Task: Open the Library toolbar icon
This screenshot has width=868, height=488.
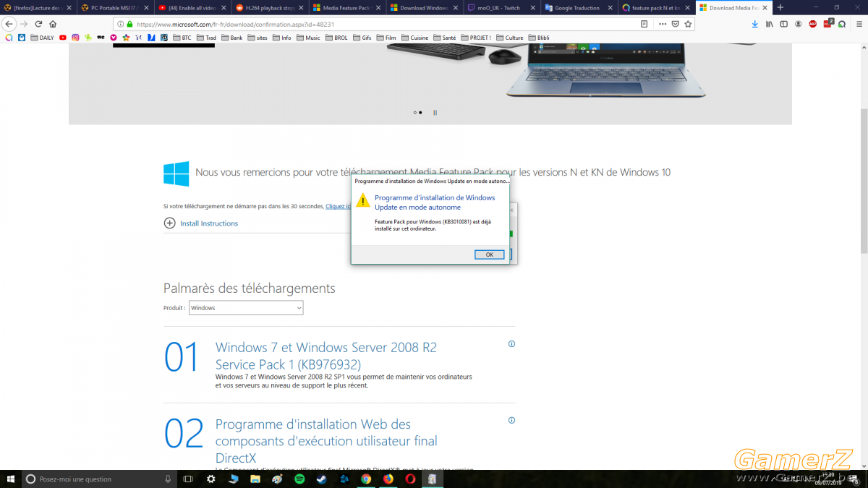Action: (x=770, y=24)
